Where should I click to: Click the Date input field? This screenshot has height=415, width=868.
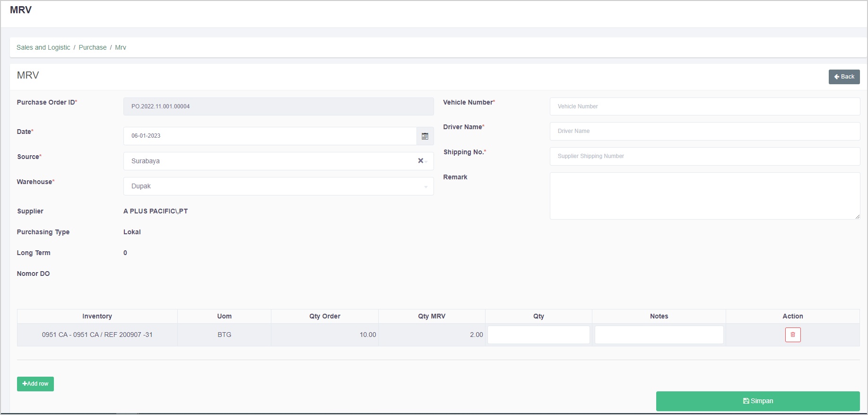pyautogui.click(x=269, y=136)
